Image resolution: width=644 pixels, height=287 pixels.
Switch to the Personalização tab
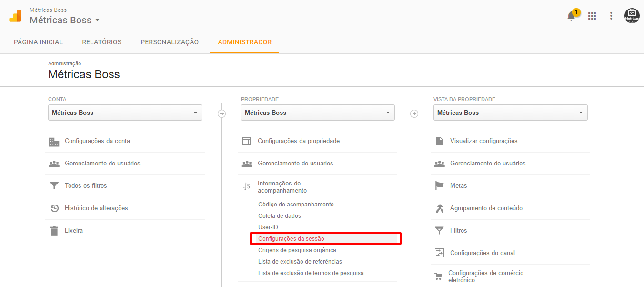pyautogui.click(x=170, y=42)
